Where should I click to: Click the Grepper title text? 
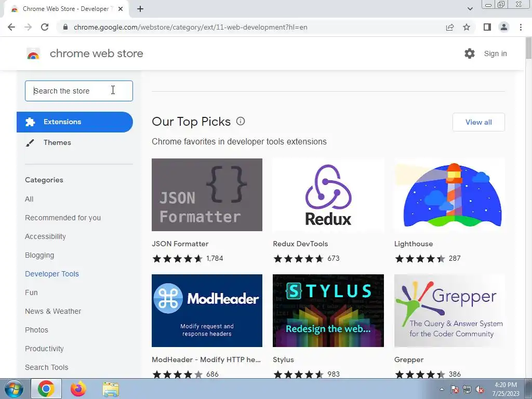(409, 360)
